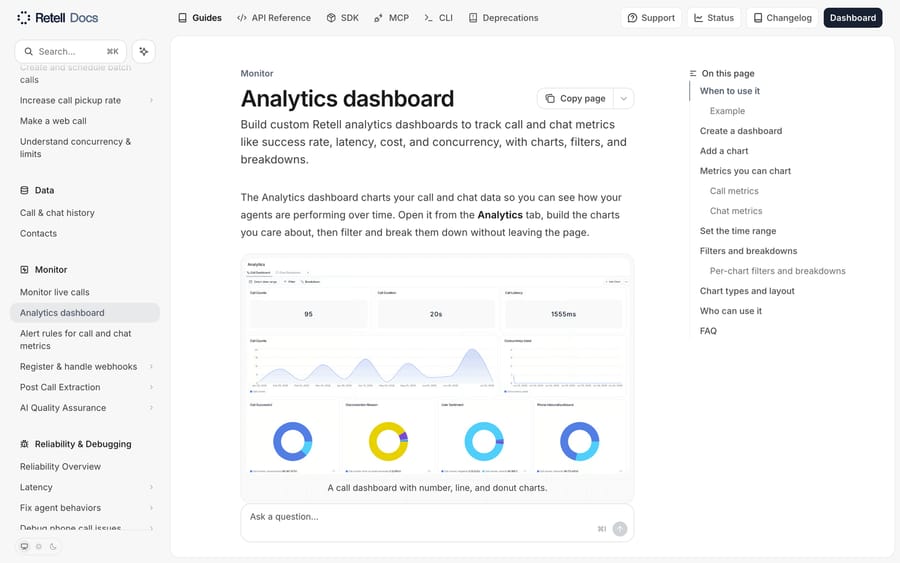Expand Post Call Extraction chevron
The width and height of the screenshot is (900, 563).
click(x=152, y=387)
